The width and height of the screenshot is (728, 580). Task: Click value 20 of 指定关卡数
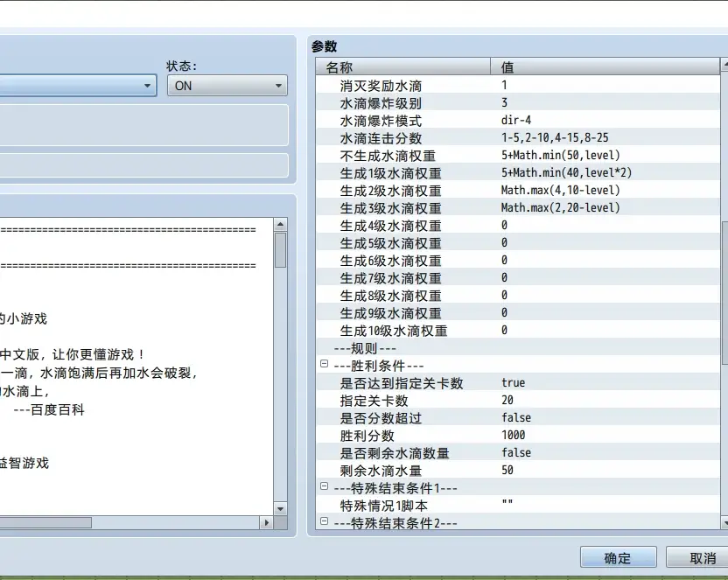coord(507,401)
